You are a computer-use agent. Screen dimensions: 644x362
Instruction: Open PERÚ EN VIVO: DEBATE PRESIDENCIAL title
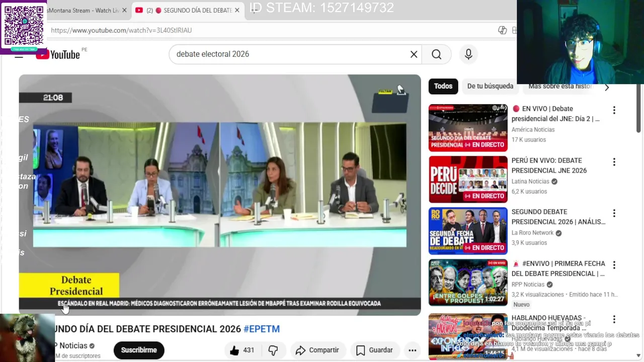pyautogui.click(x=549, y=165)
